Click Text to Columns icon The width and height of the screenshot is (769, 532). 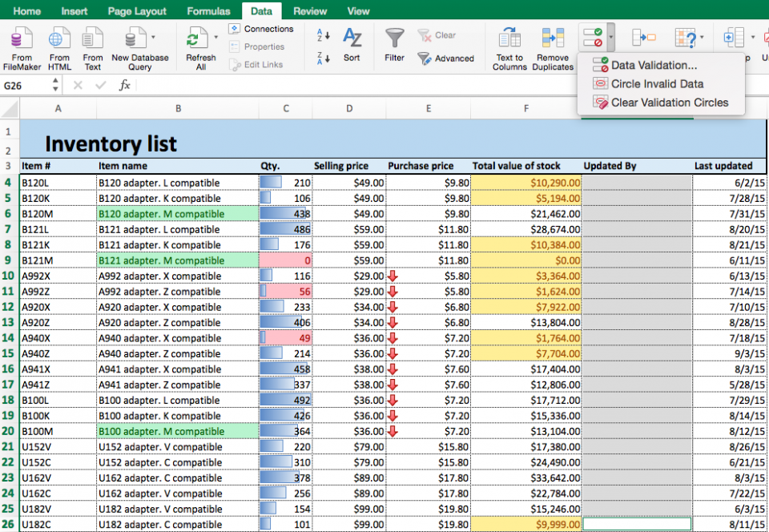click(509, 39)
